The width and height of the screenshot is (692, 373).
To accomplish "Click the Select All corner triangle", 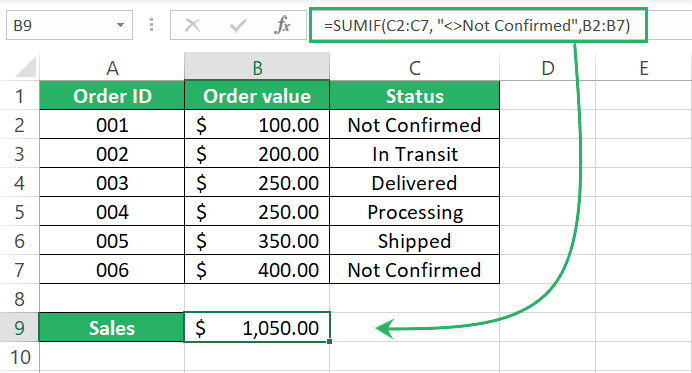I will tap(26, 68).
